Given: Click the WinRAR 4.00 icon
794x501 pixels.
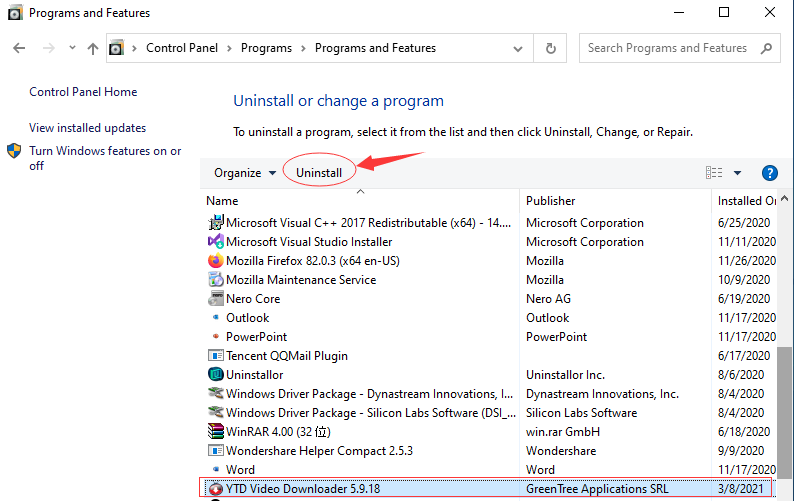Looking at the screenshot, I should [216, 431].
